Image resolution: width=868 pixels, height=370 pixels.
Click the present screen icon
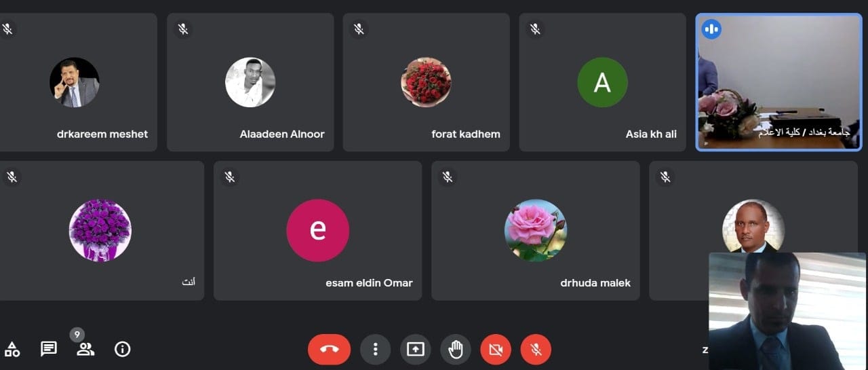[415, 350]
